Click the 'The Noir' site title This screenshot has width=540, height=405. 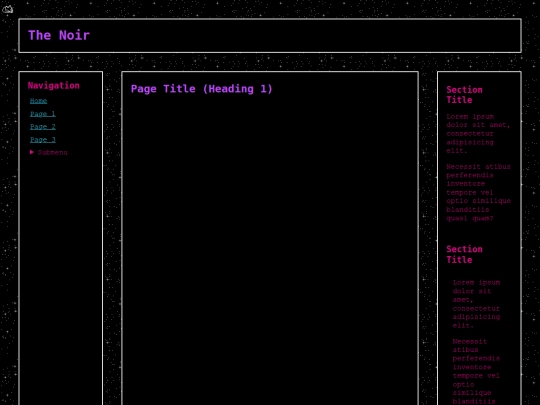pos(59,35)
